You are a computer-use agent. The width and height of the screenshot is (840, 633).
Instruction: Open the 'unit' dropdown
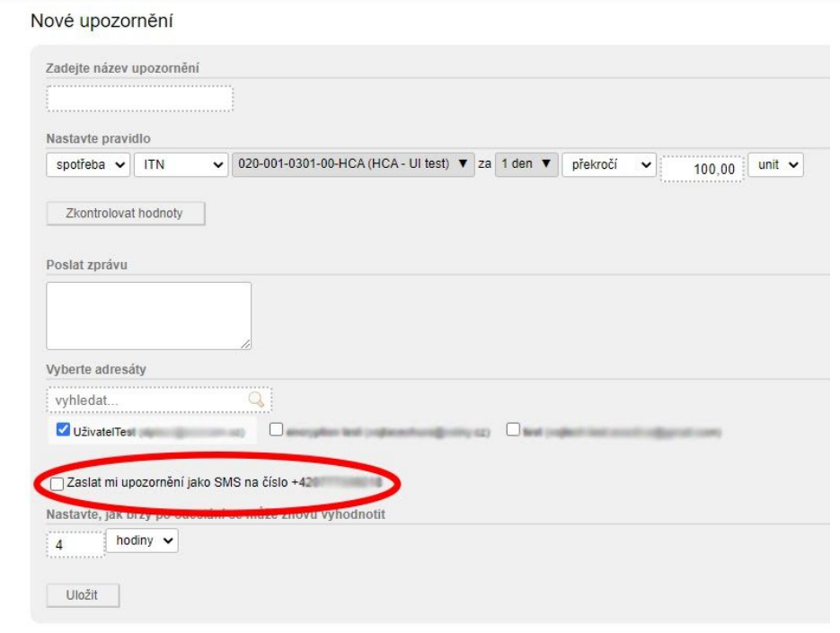[x=774, y=165]
